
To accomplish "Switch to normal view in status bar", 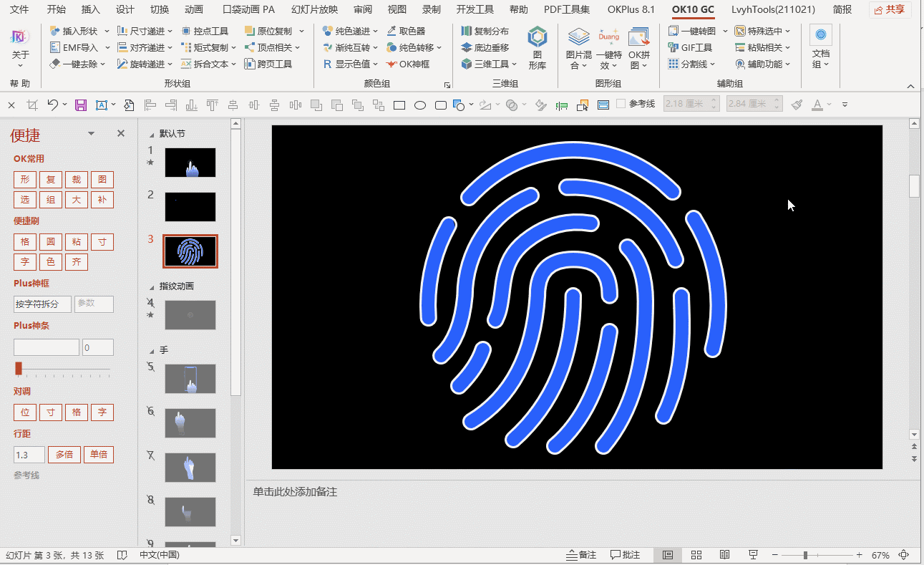I will (668, 555).
